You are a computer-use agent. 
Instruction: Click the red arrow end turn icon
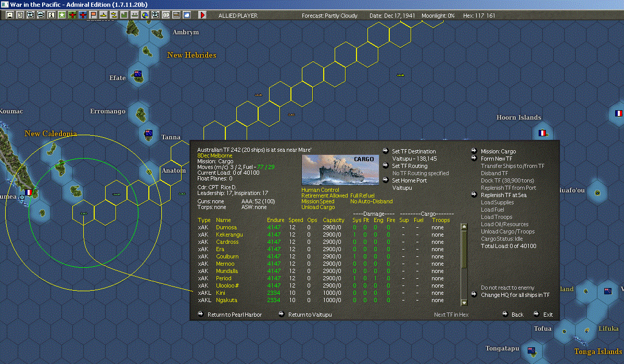[202, 15]
